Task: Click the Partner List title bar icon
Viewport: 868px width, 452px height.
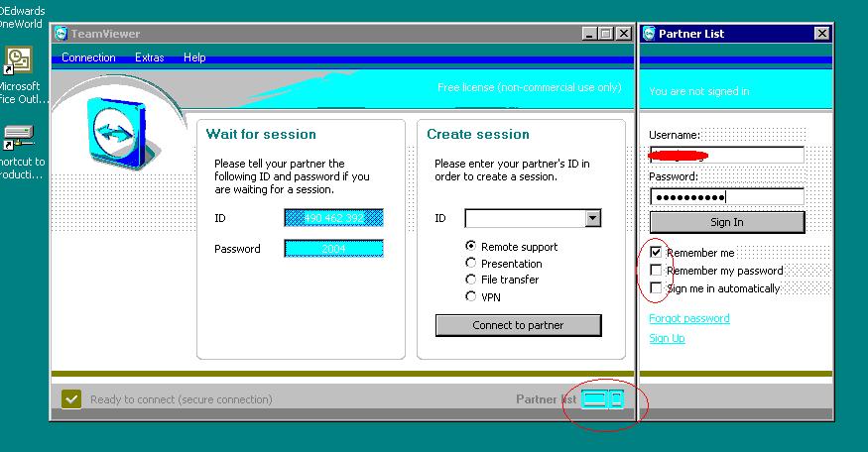Action: (649, 34)
